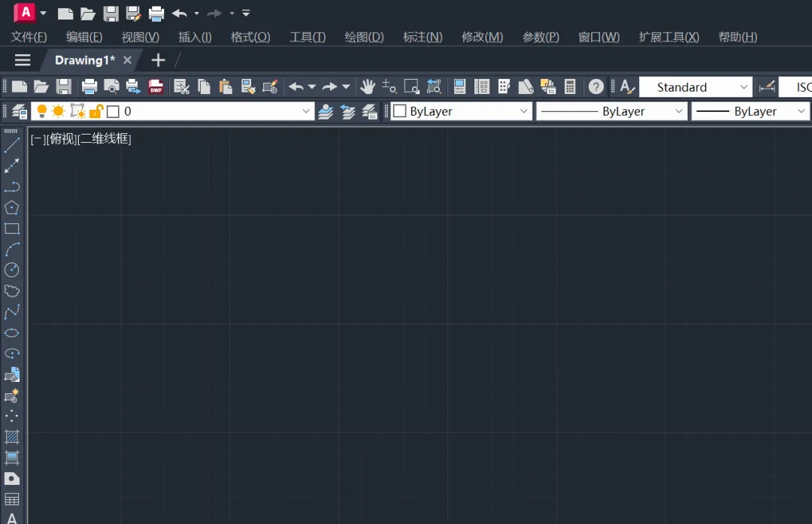The height and width of the screenshot is (524, 812).
Task: Click layer 0 color square
Action: 113,111
